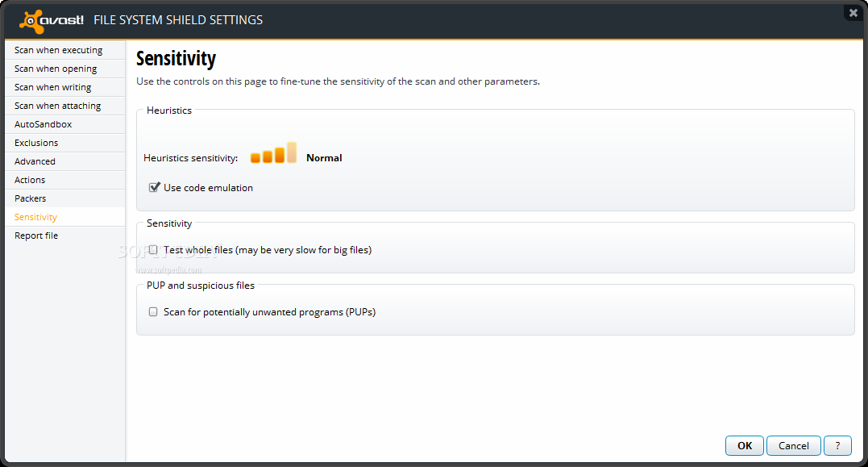The image size is (868, 467).
Task: Click the Cancel button
Action: pos(793,446)
